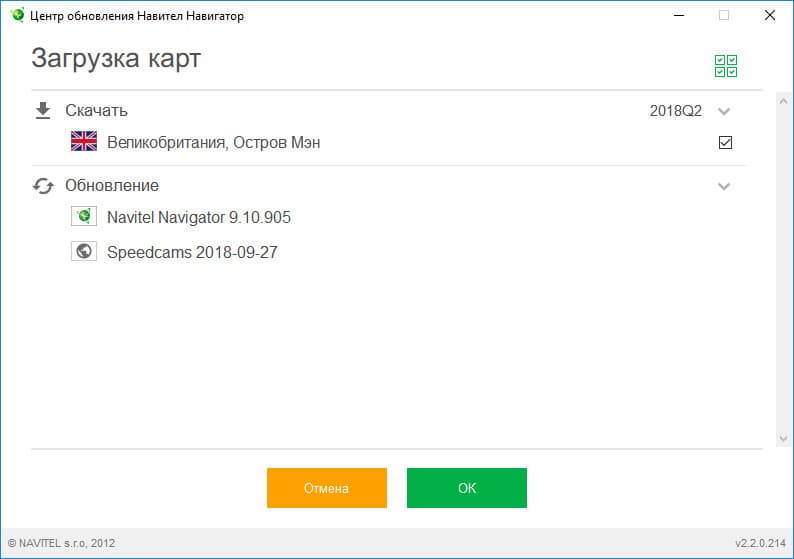Click the Speedcams globe icon
Screen dimensions: 794x559
[x=84, y=251]
